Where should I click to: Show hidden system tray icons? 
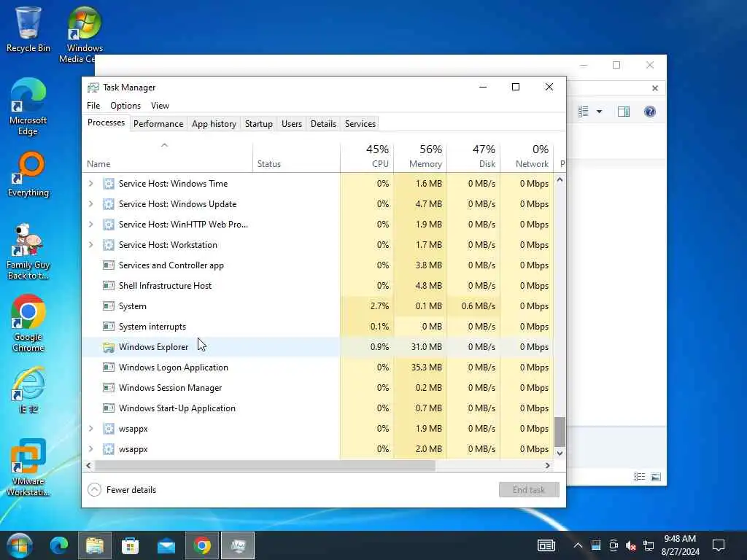[x=578, y=545]
